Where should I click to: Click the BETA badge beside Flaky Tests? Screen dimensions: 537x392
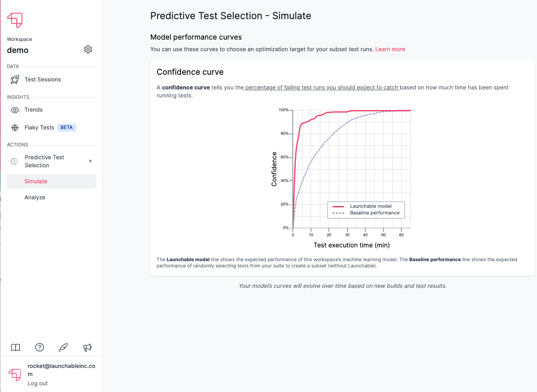pyautogui.click(x=66, y=127)
